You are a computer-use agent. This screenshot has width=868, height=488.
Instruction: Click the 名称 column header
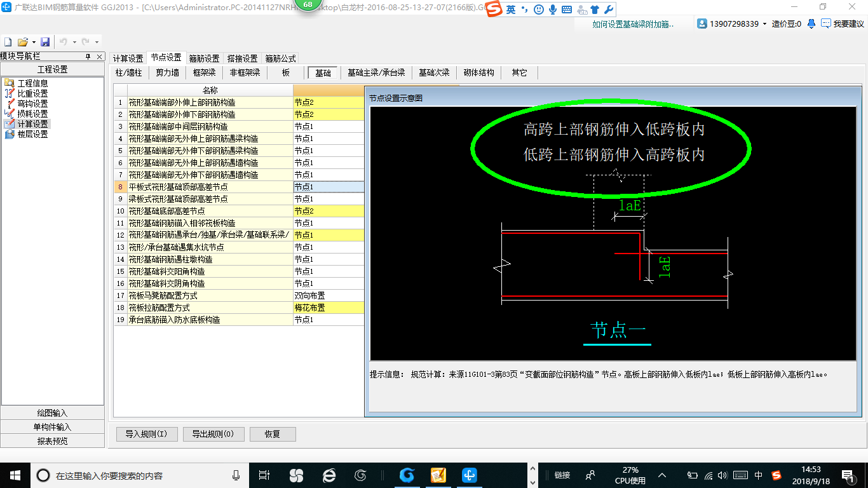pos(210,90)
